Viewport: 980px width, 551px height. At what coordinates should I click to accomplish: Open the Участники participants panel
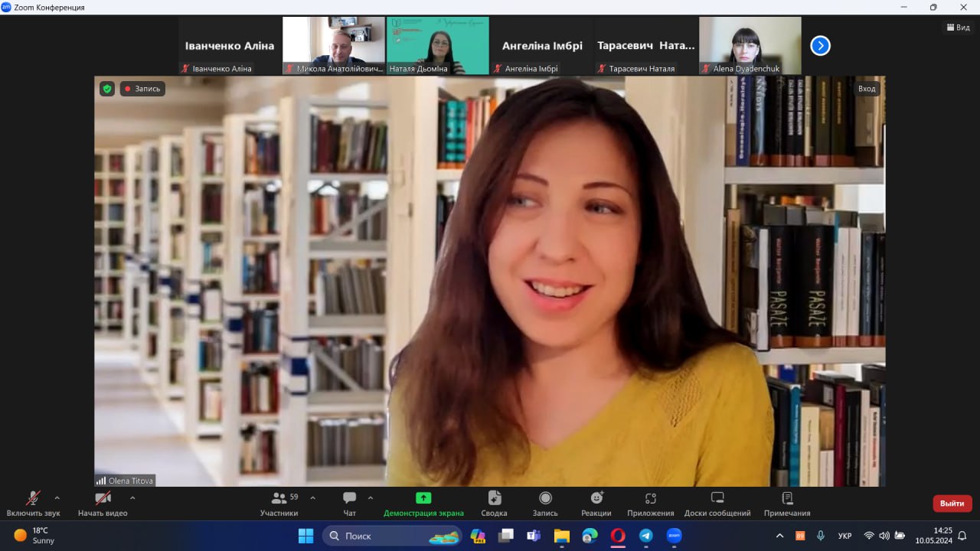[x=279, y=504]
